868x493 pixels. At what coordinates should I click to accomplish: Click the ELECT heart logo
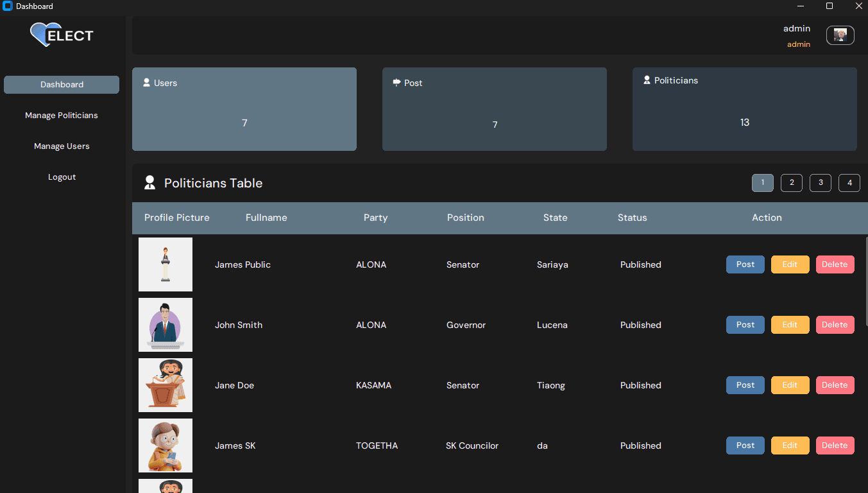(62, 35)
